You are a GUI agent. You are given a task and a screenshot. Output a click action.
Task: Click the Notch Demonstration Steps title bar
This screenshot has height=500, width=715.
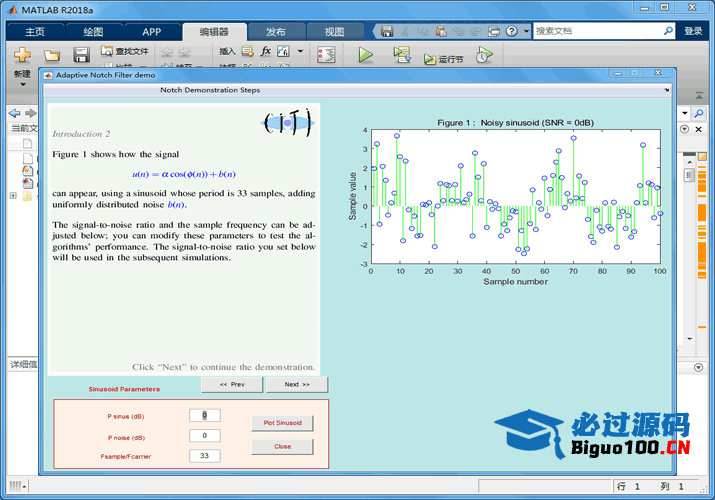pyautogui.click(x=357, y=90)
